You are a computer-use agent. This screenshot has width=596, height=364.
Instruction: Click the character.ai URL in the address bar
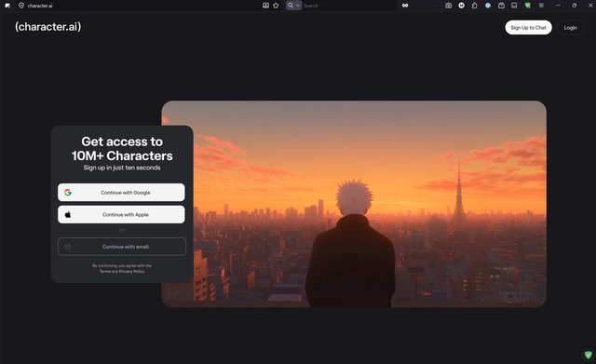coord(40,6)
